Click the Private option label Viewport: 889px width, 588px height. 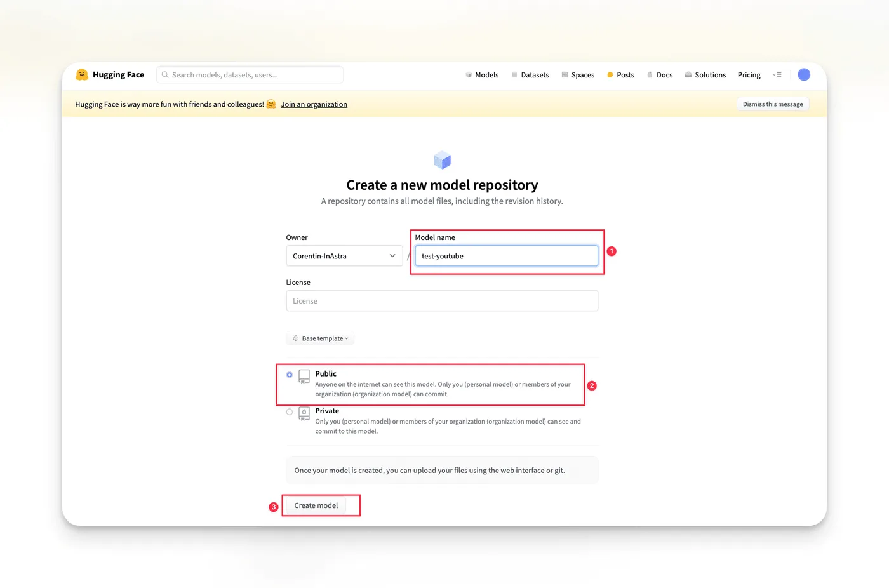coord(327,411)
